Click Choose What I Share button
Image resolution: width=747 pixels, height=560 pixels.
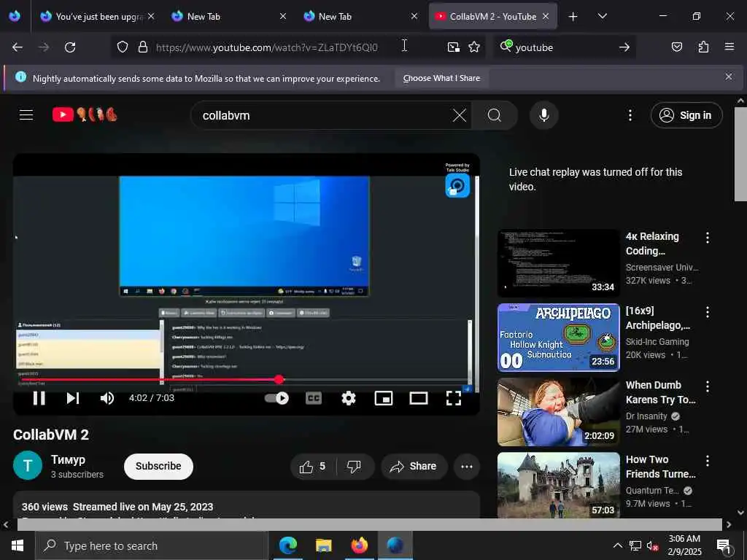441,78
